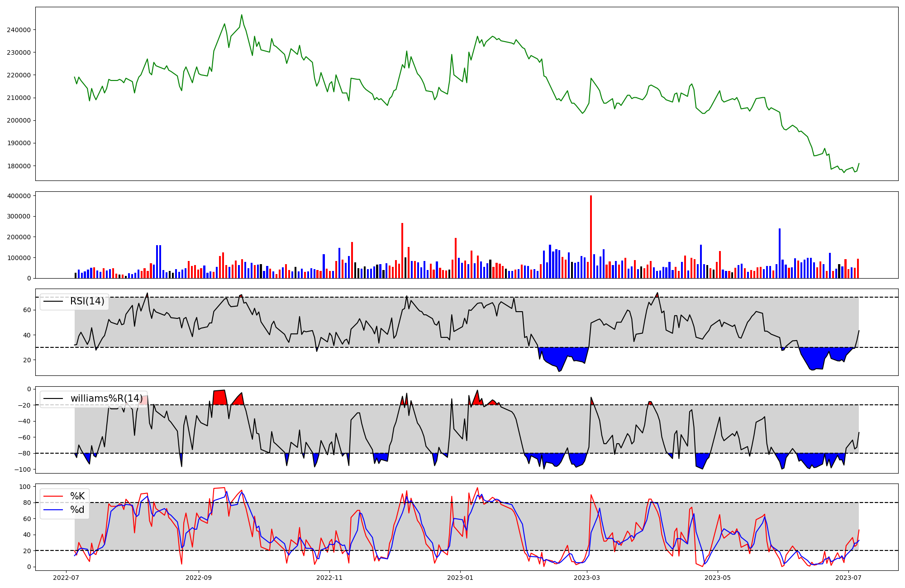Click the 60 label on RSI axis
Image resolution: width=905 pixels, height=588 pixels.
coord(26,310)
